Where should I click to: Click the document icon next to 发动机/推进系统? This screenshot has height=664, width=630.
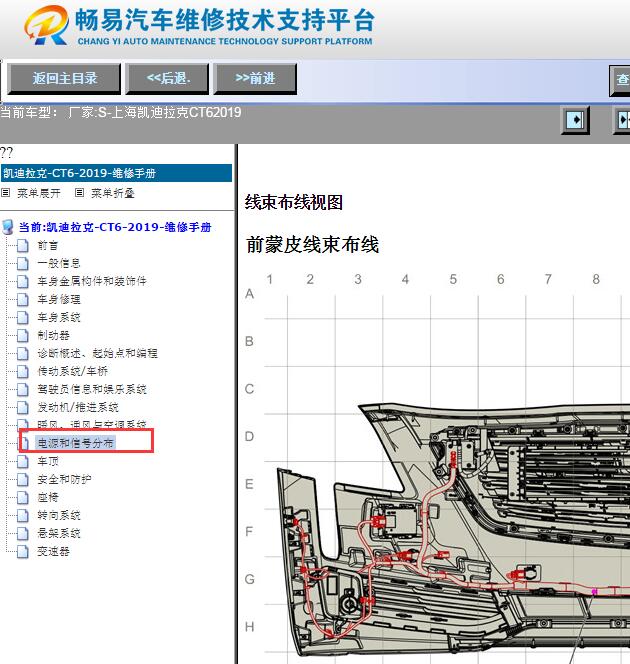(x=22, y=407)
